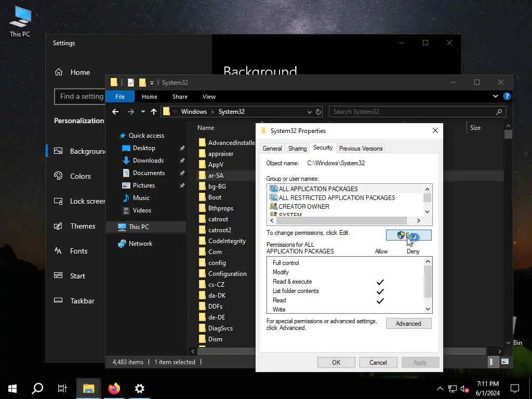The image size is (532, 399).
Task: Open Windows Start menu
Action: (12, 388)
